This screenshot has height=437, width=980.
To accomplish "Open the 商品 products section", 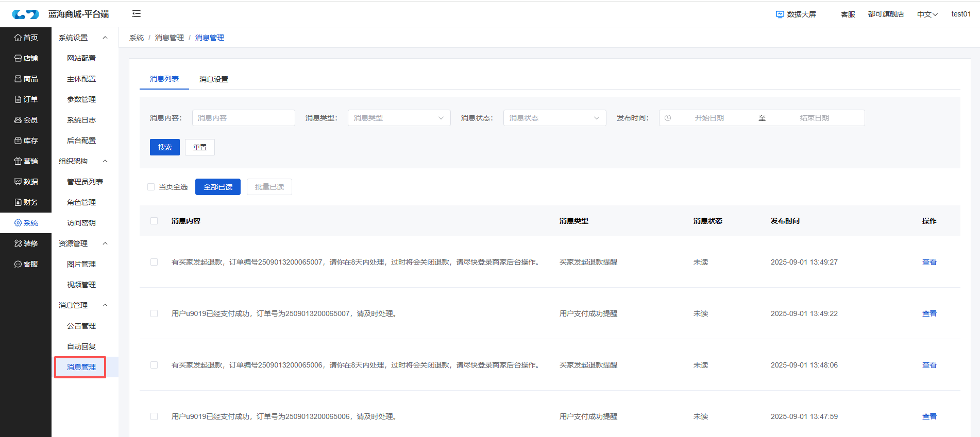I will click(26, 79).
